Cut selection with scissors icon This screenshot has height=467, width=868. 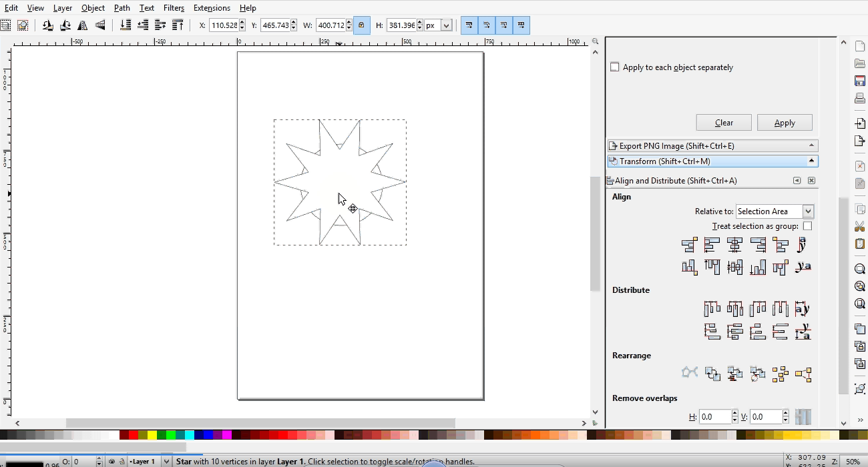860,226
